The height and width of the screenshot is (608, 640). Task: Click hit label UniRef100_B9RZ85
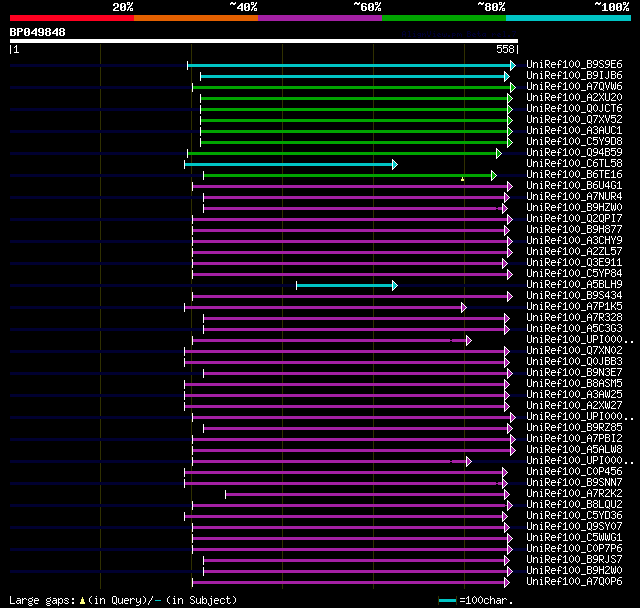pos(574,428)
